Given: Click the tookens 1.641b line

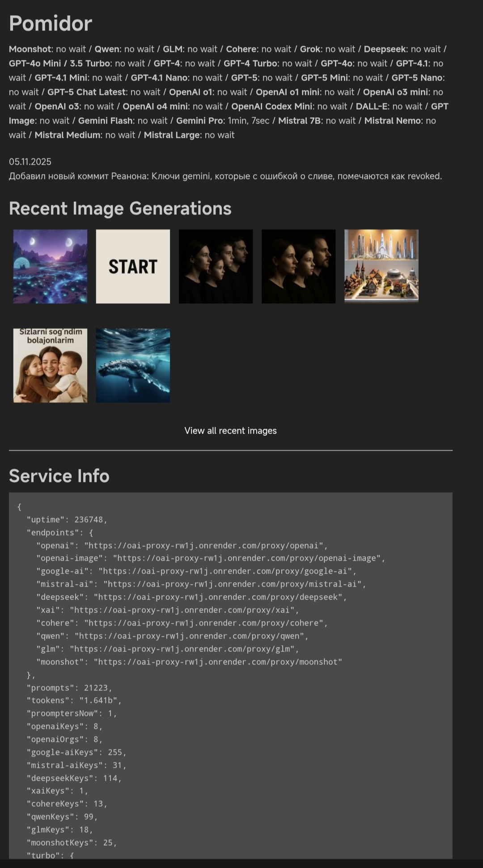Looking at the screenshot, I should pos(74,700).
